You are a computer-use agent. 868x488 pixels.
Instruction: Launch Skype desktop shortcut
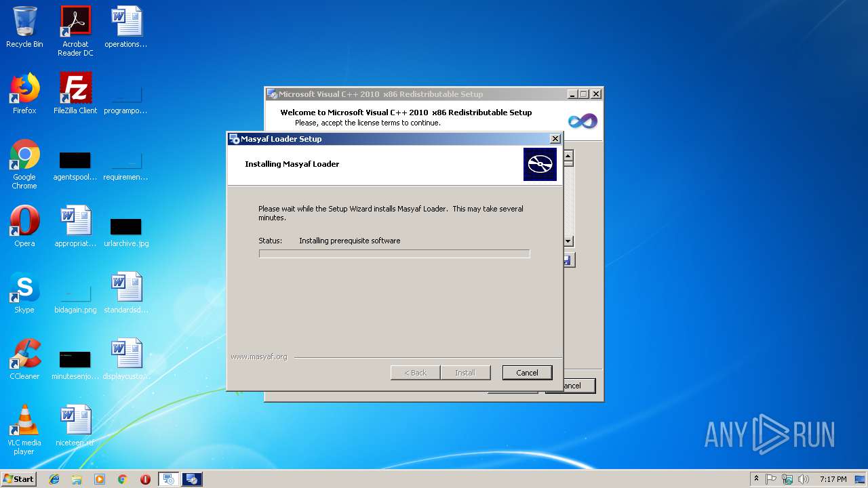[x=24, y=293]
